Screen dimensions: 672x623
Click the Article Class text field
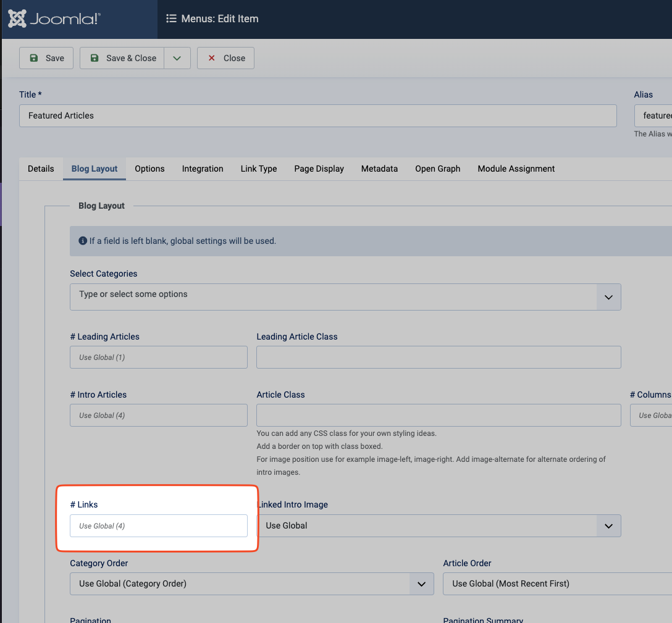[x=439, y=416]
